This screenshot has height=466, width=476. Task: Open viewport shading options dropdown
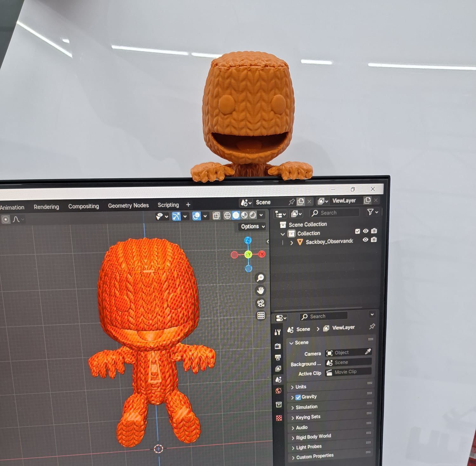(x=261, y=215)
